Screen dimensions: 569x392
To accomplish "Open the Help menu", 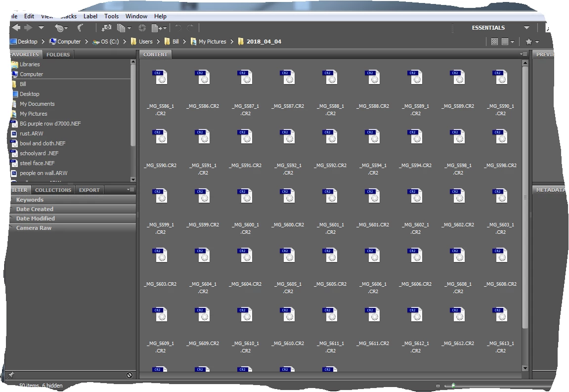I will (160, 16).
